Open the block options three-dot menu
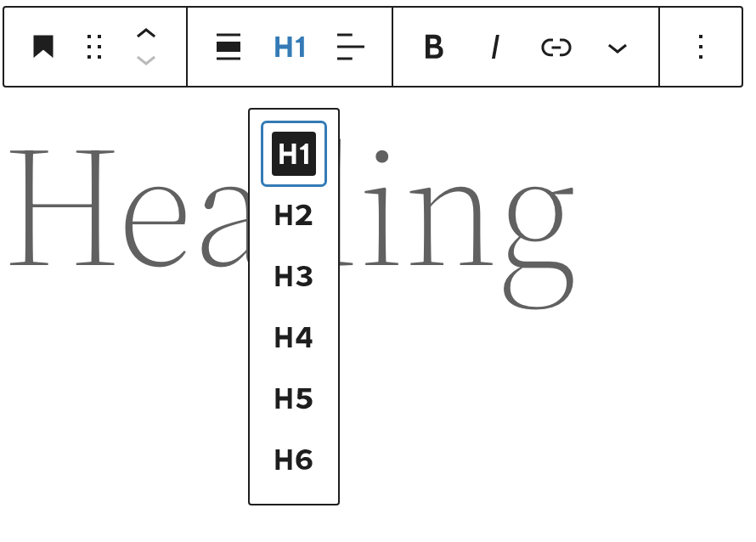Screen dimensions: 756x542 coord(700,47)
